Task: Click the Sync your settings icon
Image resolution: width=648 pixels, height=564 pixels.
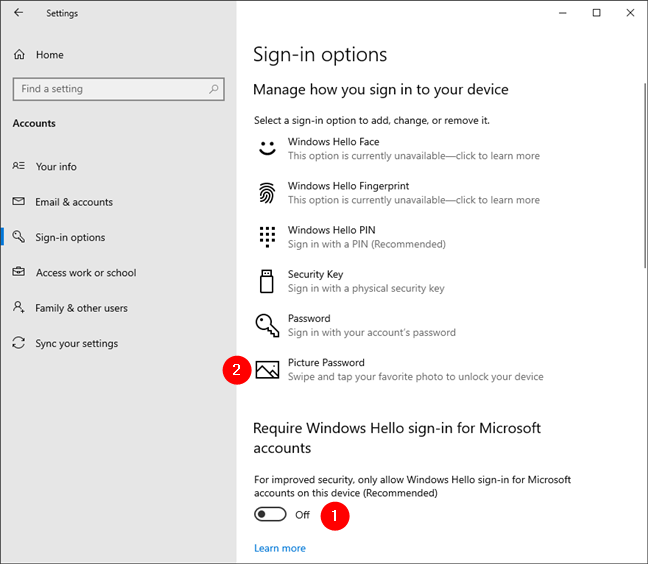Action: click(x=19, y=343)
